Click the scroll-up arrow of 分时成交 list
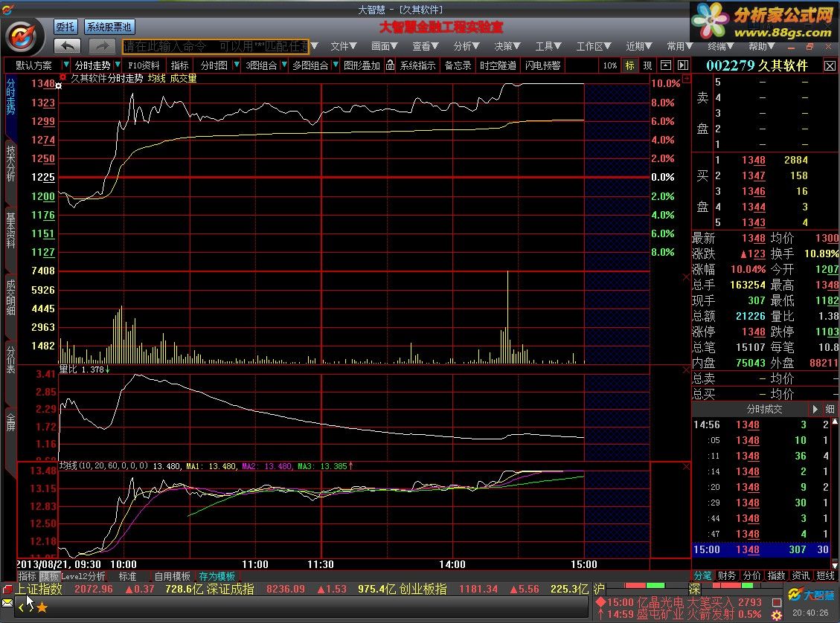840x623 pixels. 835,422
